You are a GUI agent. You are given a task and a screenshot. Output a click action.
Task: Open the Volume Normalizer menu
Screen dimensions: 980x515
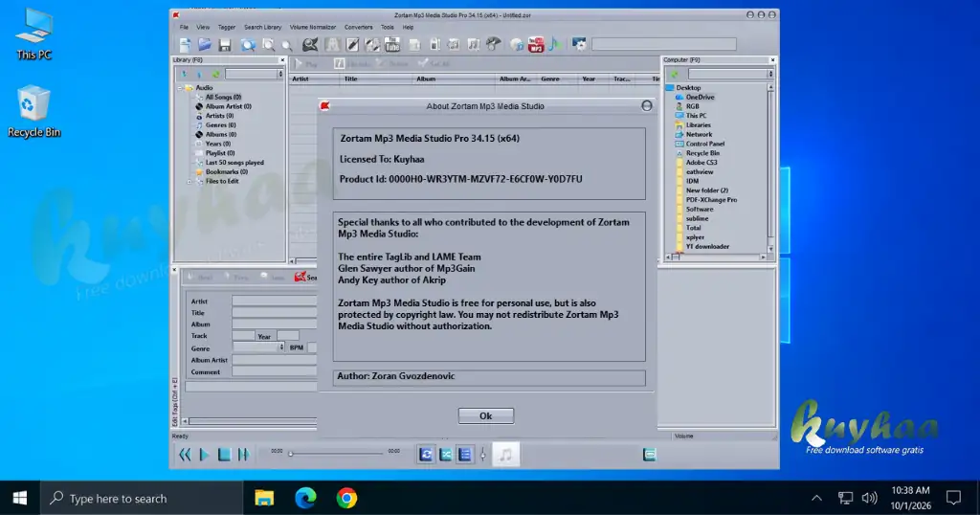tap(313, 27)
